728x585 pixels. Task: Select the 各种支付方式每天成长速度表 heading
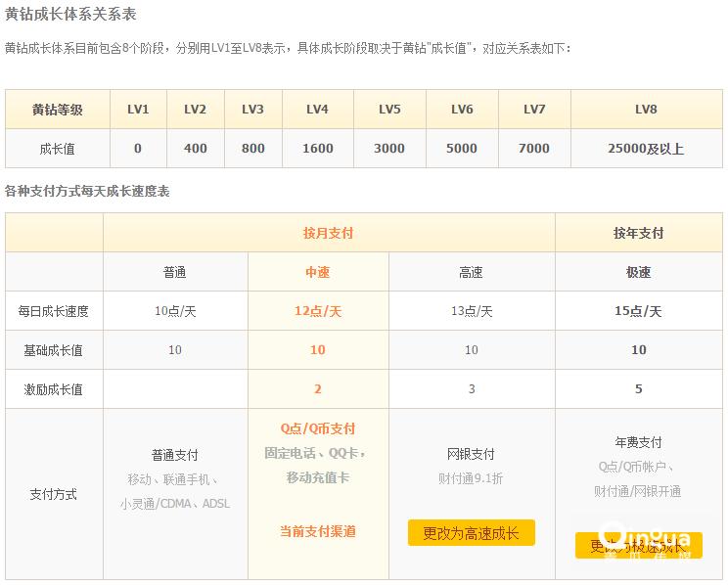(x=87, y=191)
